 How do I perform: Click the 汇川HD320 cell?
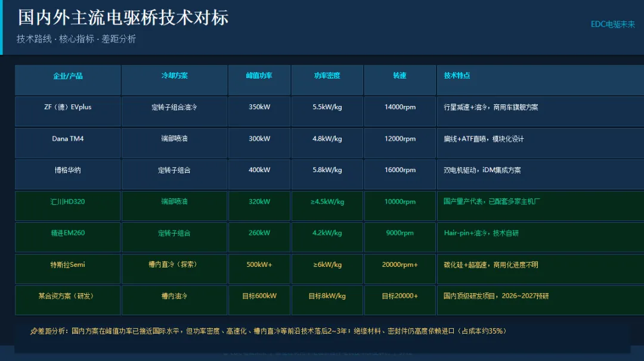[x=68, y=206]
